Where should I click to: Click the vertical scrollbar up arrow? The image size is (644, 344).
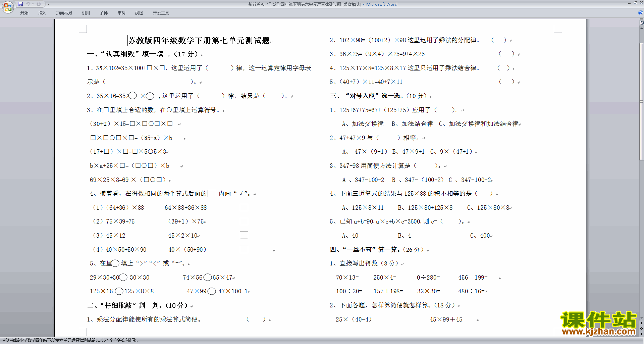click(x=641, y=28)
